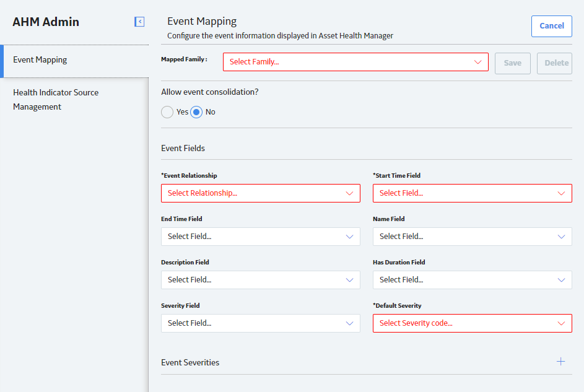The image size is (584, 392).
Task: Select Yes for event consolidation
Action: coord(167,112)
